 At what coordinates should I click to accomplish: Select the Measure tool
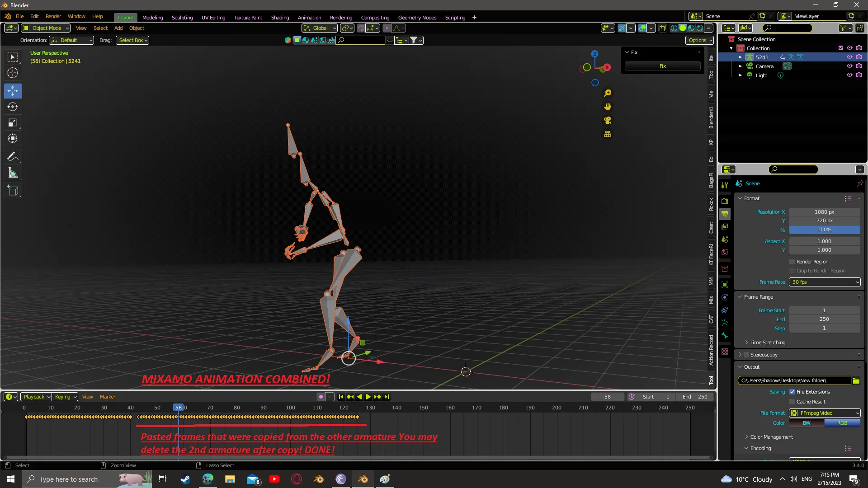coord(13,173)
